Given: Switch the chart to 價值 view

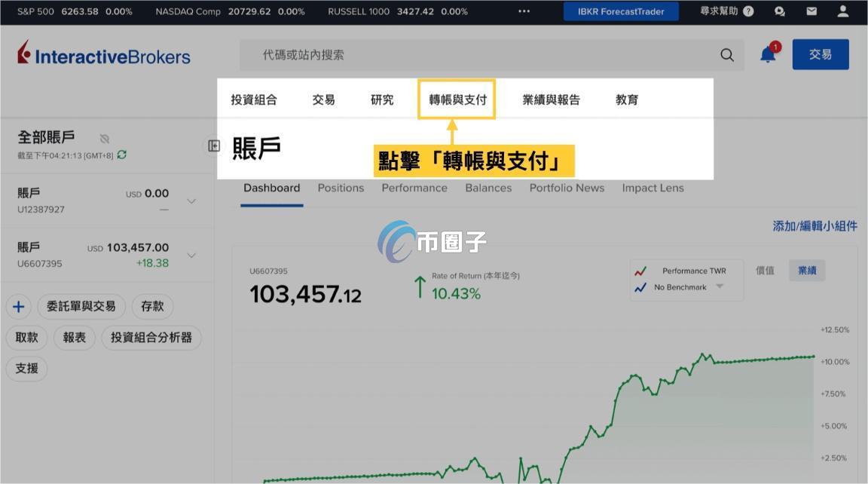Looking at the screenshot, I should (x=766, y=269).
